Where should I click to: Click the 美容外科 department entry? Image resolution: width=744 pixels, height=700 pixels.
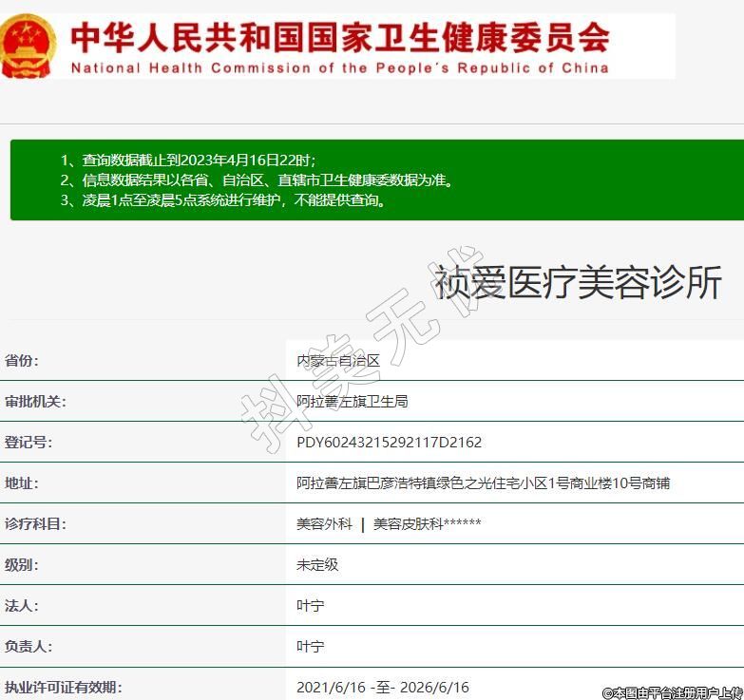[x=324, y=524]
